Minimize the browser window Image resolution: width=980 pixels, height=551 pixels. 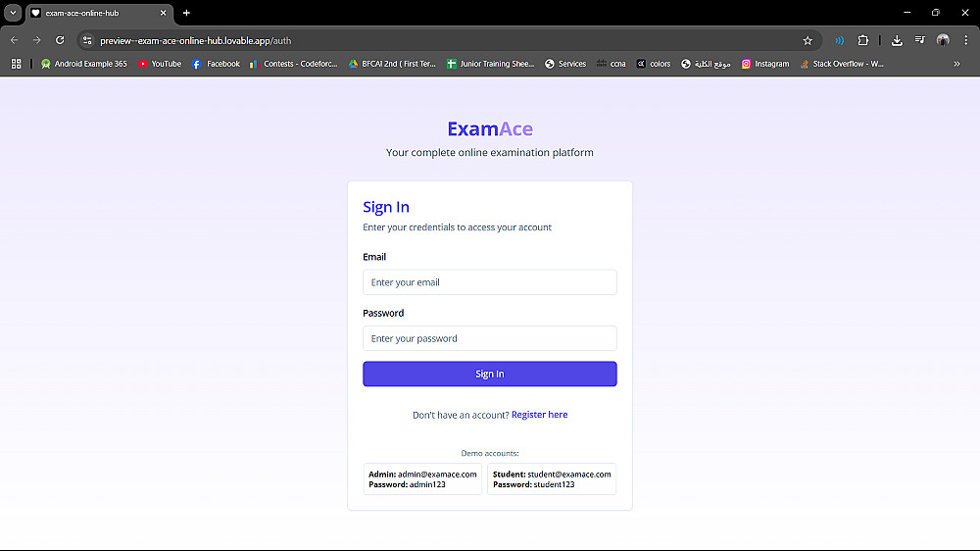[x=906, y=13]
